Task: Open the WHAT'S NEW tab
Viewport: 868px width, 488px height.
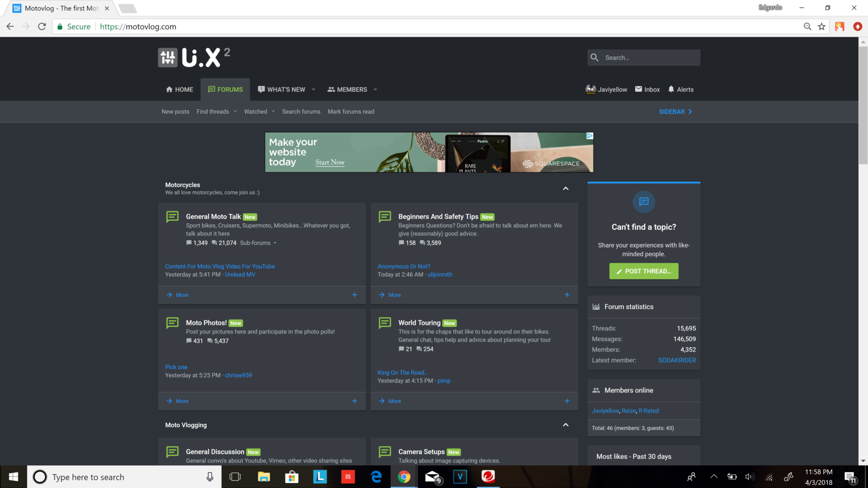Action: click(281, 89)
